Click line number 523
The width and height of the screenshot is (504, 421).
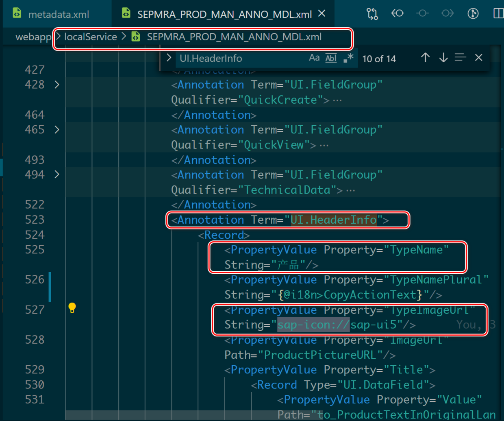(35, 220)
